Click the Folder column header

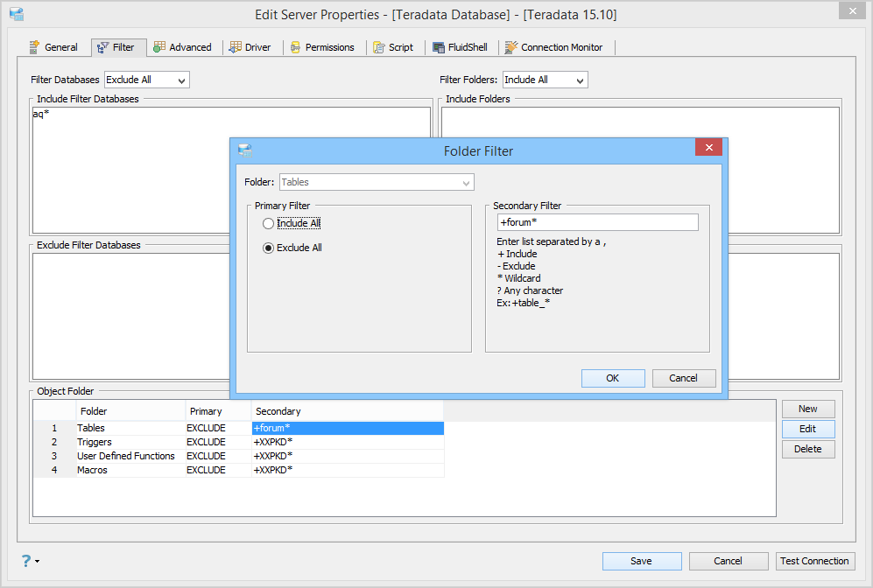tap(130, 411)
